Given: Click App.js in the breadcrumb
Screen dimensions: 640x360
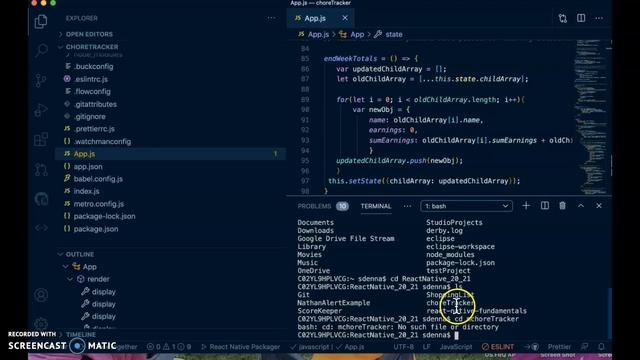Looking at the screenshot, I should pos(318,34).
